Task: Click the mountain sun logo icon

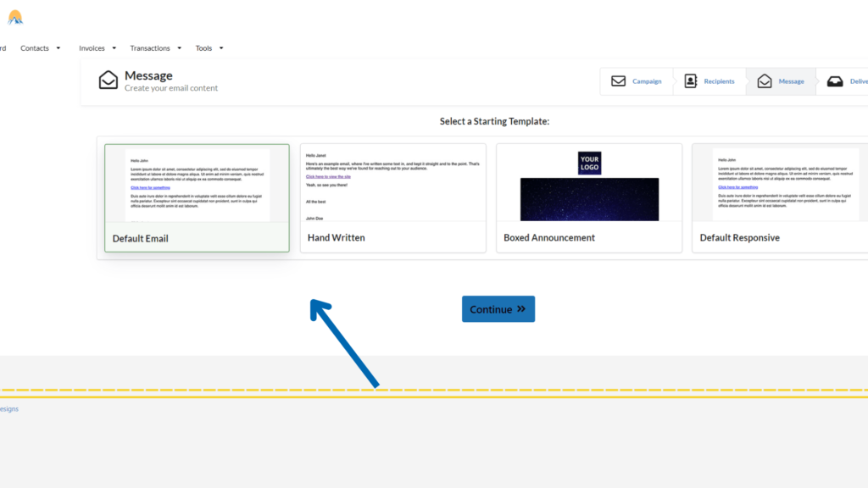Action: point(15,17)
